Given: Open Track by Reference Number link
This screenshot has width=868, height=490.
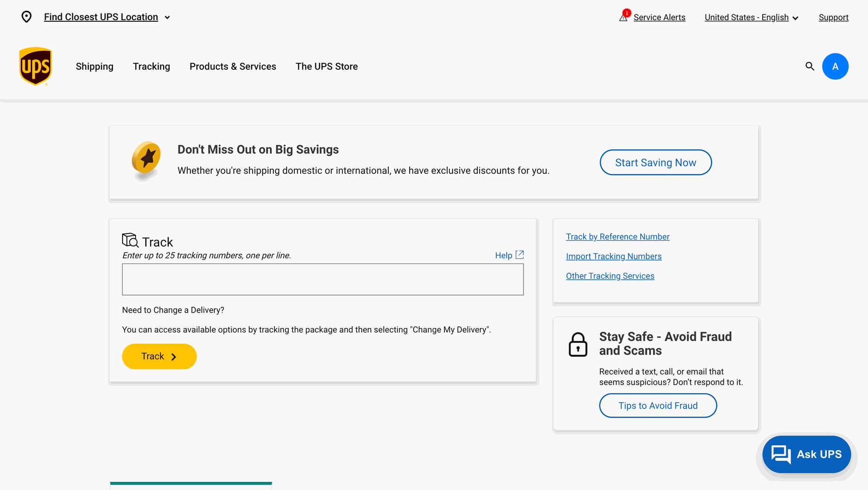Looking at the screenshot, I should (618, 237).
